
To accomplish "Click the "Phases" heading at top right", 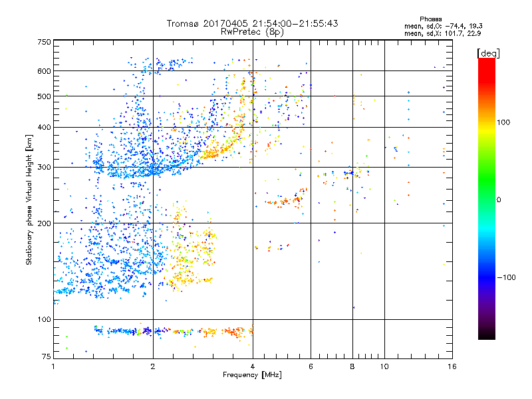I will 430,19.
